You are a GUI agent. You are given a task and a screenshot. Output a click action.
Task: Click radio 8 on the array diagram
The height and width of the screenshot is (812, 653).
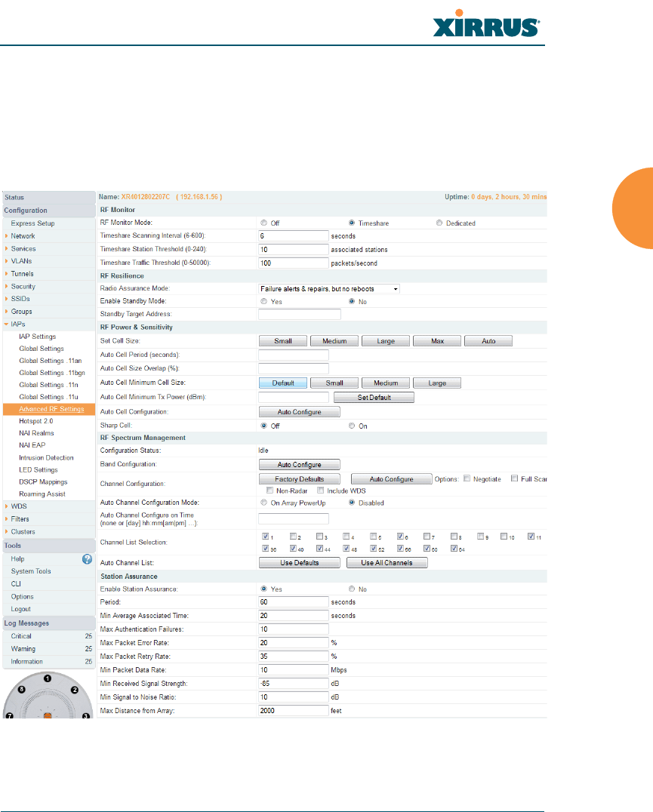[x=22, y=689]
